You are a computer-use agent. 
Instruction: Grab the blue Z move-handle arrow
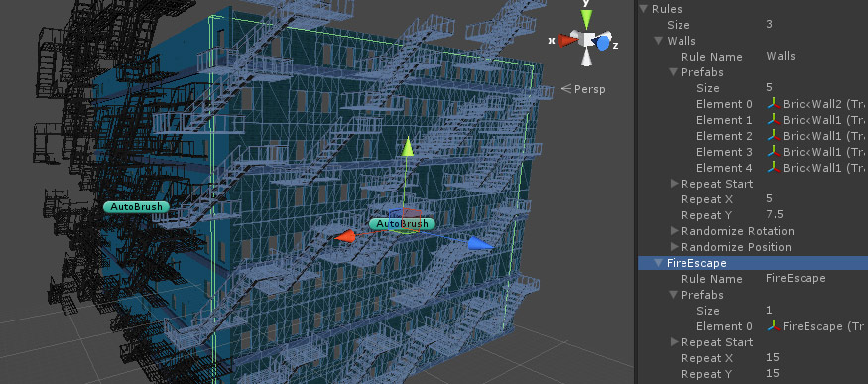click(480, 243)
